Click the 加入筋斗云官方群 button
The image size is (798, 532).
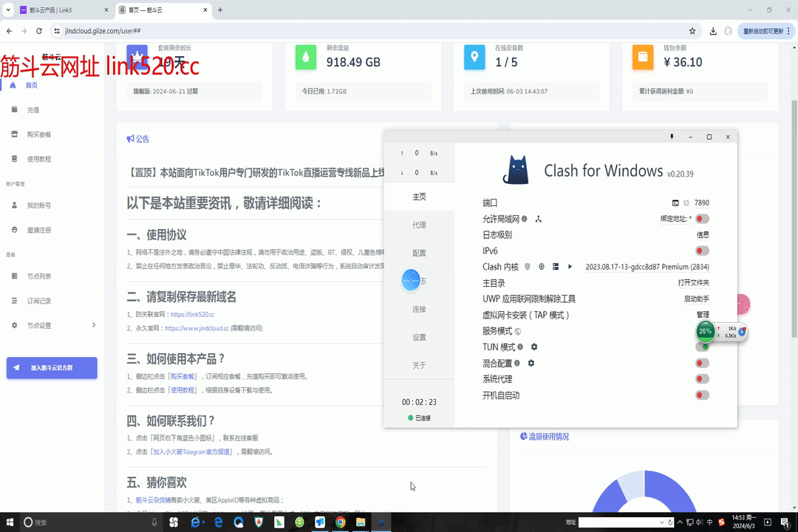(x=52, y=368)
